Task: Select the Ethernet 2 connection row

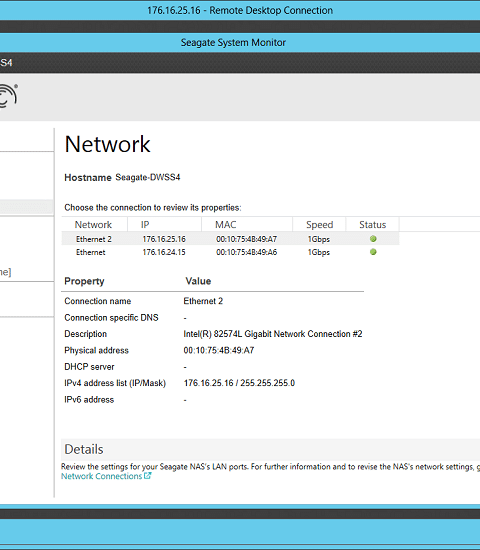Action: click(230, 239)
